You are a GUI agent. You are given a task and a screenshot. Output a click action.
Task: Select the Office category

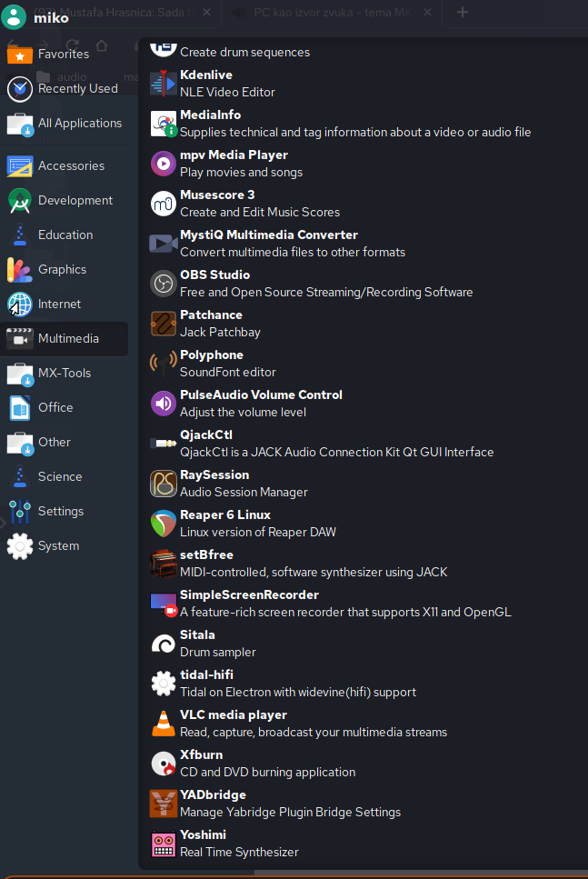pos(65,407)
